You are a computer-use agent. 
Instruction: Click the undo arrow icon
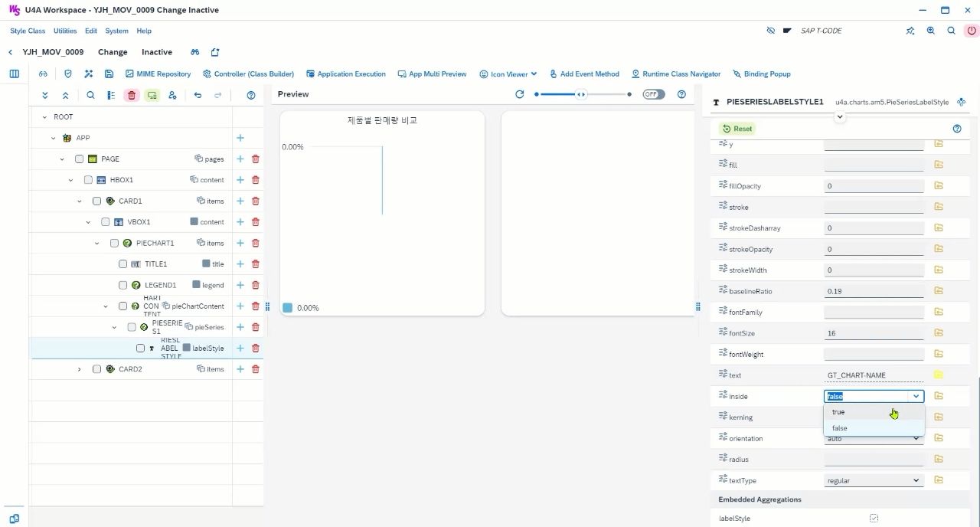198,95
